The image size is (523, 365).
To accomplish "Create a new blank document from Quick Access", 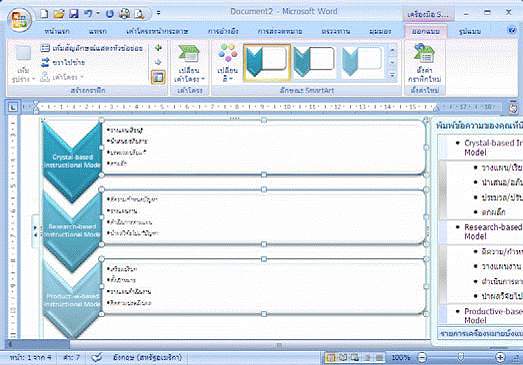I will [x=44, y=13].
